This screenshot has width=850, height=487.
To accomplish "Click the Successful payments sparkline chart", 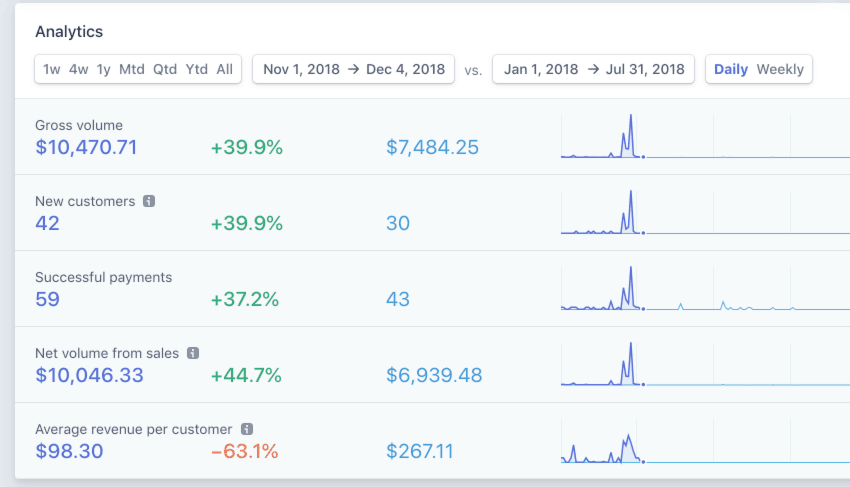I will 705,288.
